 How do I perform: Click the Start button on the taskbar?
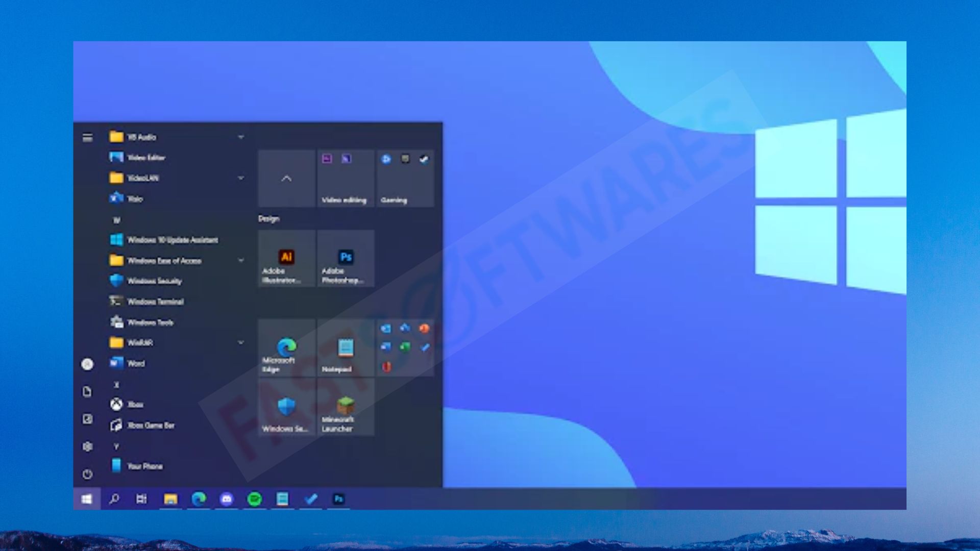pyautogui.click(x=87, y=499)
